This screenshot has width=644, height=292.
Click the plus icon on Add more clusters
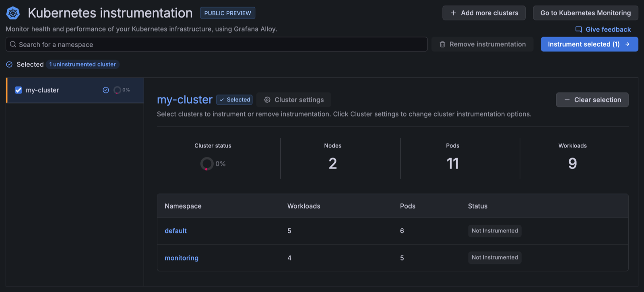tap(453, 13)
